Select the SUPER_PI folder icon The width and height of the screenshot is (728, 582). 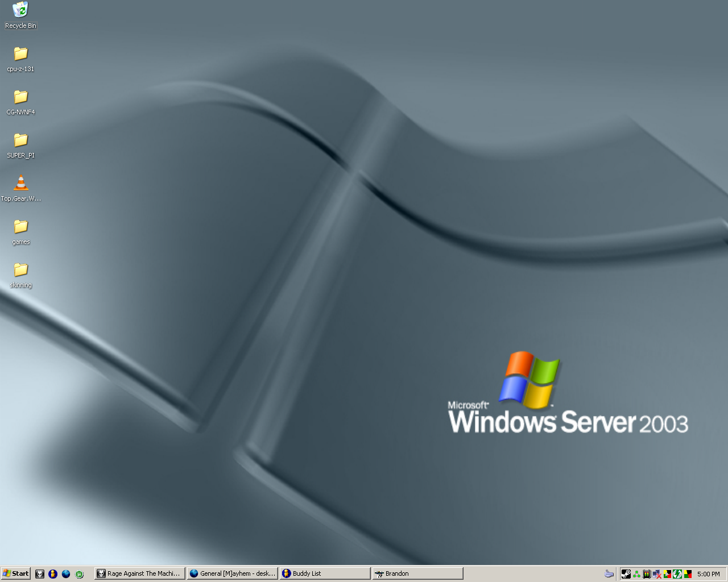click(20, 145)
